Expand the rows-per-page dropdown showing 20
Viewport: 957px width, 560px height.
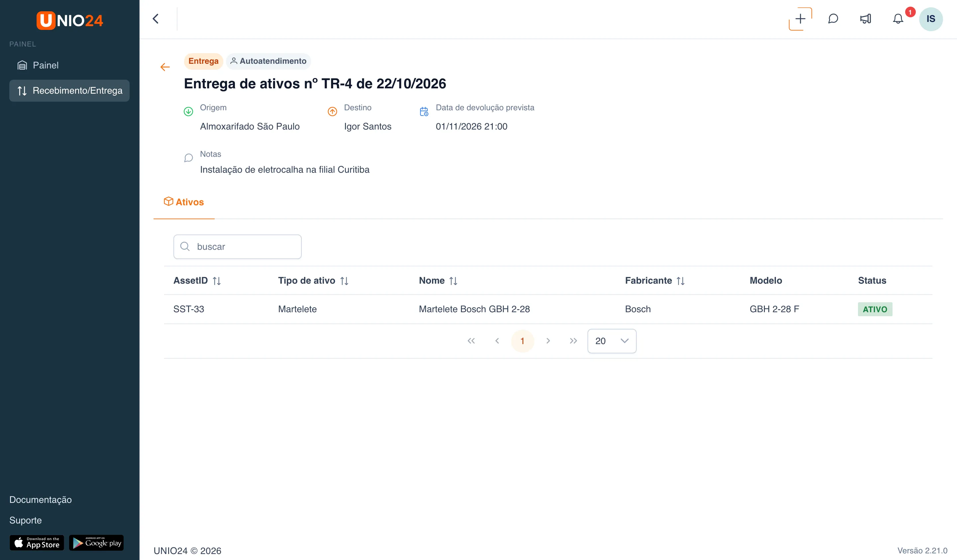click(612, 341)
